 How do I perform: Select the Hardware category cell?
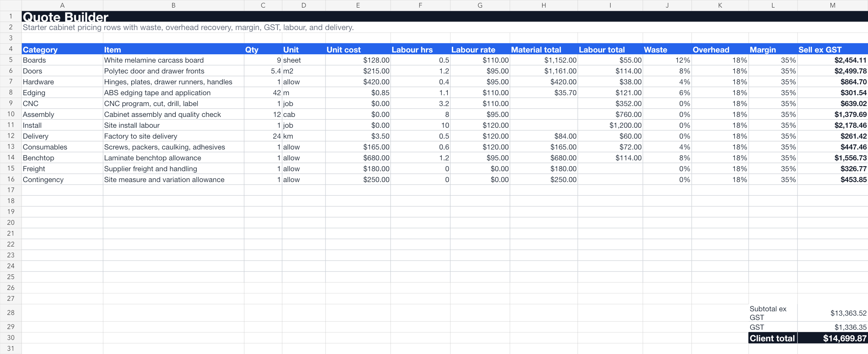pos(62,82)
